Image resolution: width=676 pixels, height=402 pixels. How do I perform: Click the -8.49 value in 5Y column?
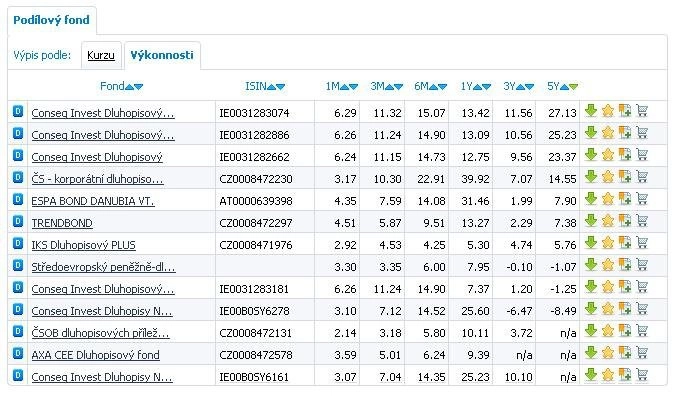tap(563, 311)
